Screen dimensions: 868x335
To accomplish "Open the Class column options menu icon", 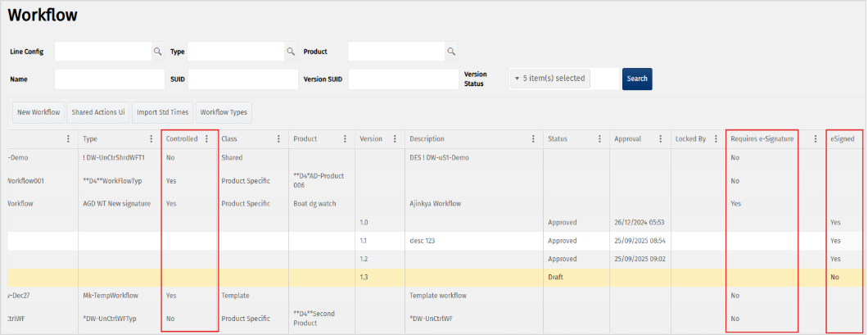I will click(278, 139).
